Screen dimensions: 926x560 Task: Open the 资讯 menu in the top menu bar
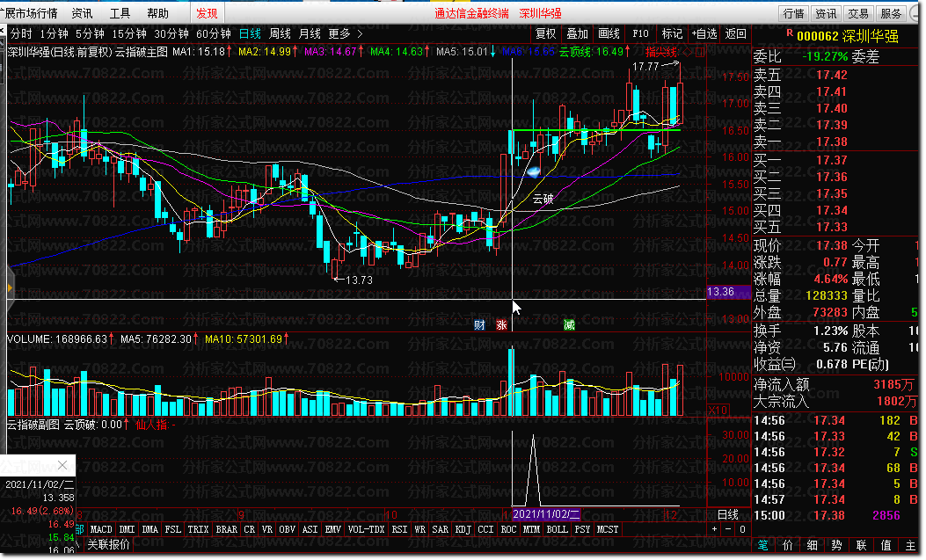click(x=82, y=13)
